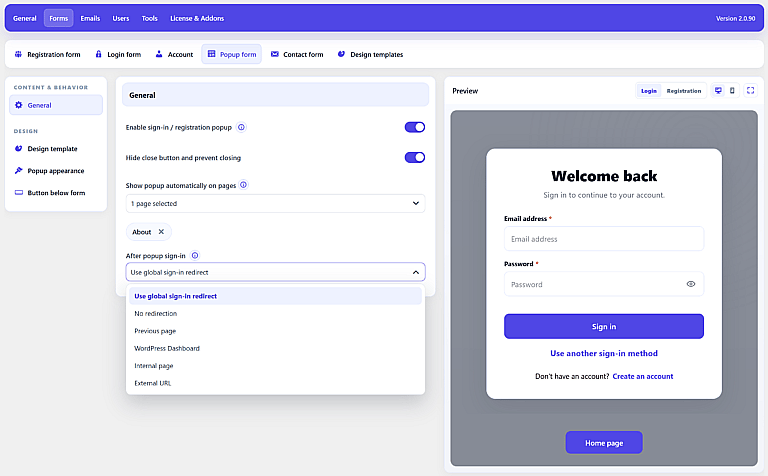The image size is (768, 476).
Task: Open the Users top menu
Action: (x=120, y=19)
